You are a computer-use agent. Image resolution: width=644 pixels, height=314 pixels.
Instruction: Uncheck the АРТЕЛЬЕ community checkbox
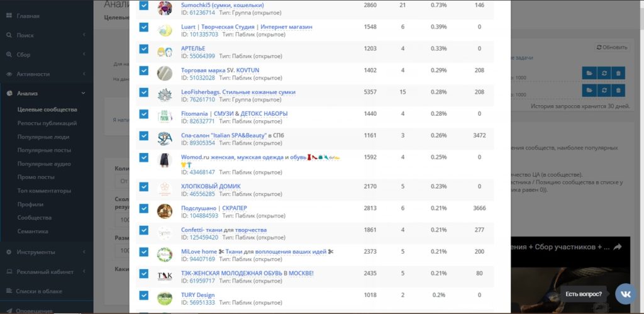coord(144,49)
